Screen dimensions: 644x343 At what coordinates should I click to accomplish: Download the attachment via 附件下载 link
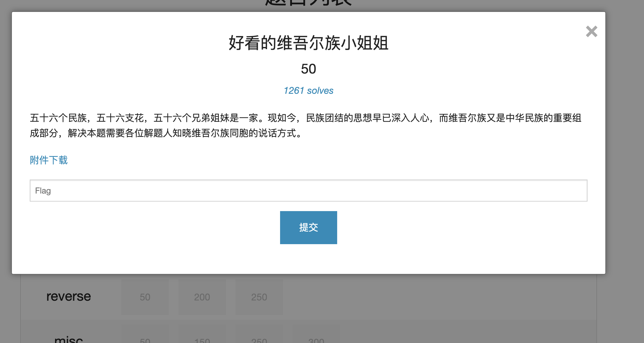pos(49,160)
